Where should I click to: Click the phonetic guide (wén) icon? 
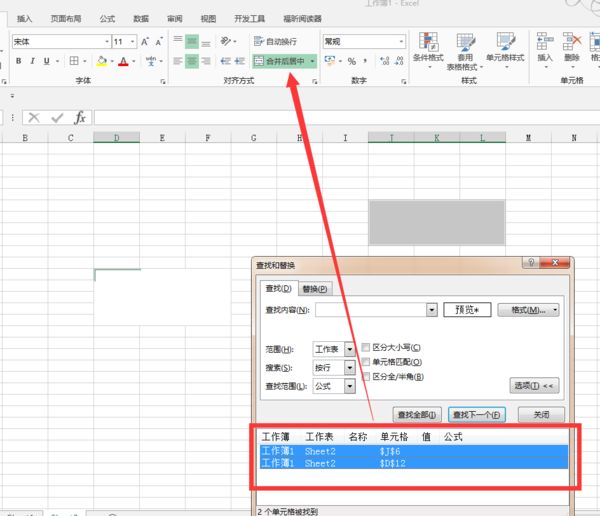coord(151,61)
